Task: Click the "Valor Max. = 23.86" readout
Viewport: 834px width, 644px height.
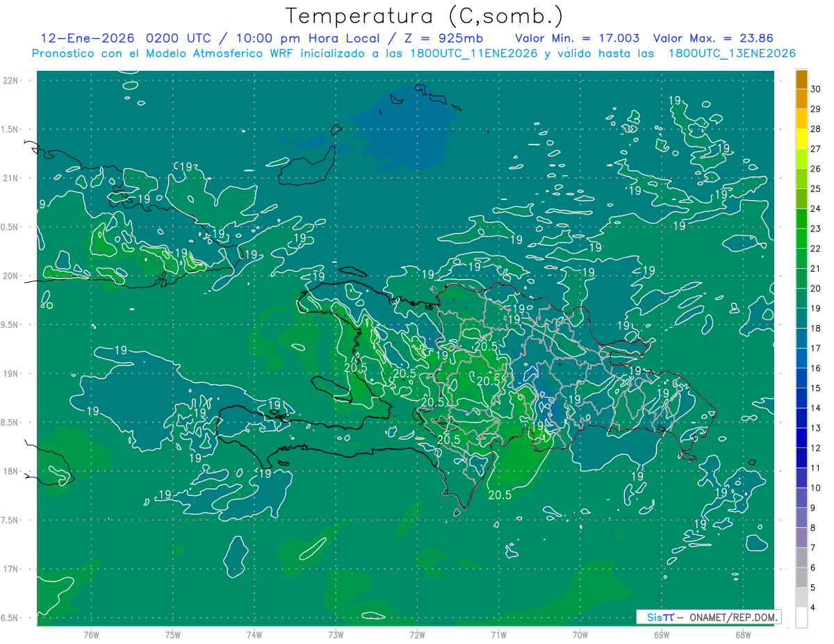Action: (713, 38)
